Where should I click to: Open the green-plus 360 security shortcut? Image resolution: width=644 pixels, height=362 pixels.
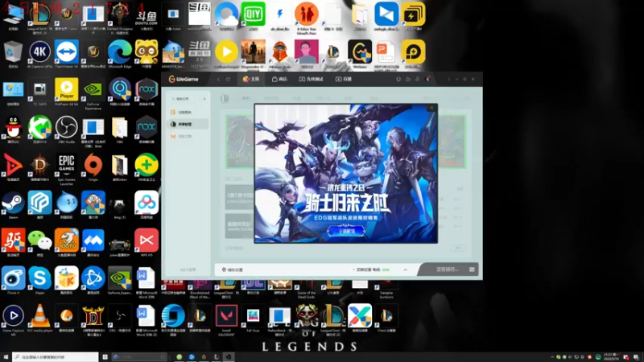point(147,167)
